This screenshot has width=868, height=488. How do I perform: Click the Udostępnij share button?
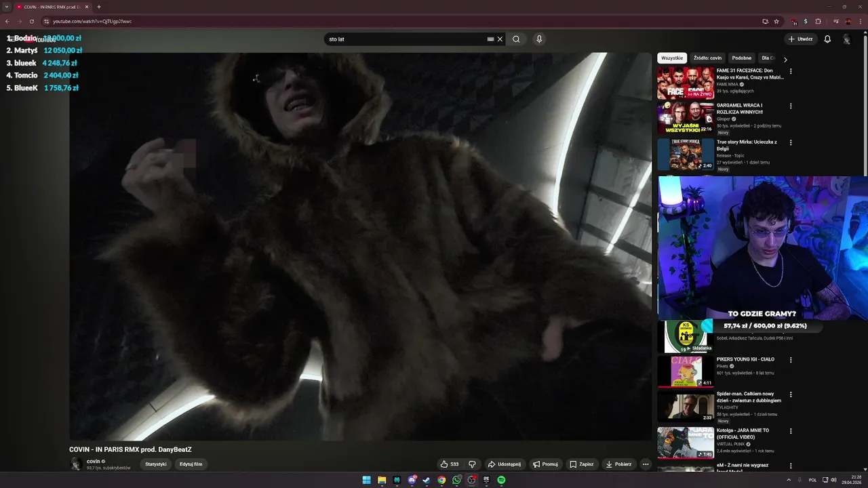(x=505, y=464)
